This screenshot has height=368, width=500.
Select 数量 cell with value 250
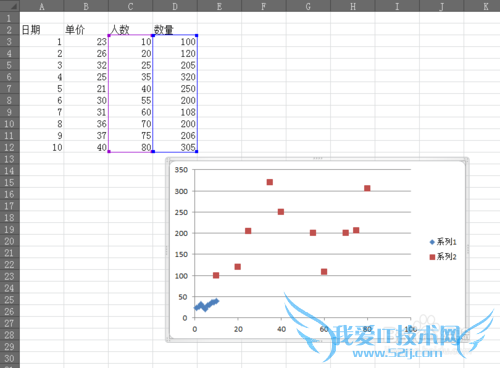[x=175, y=89]
